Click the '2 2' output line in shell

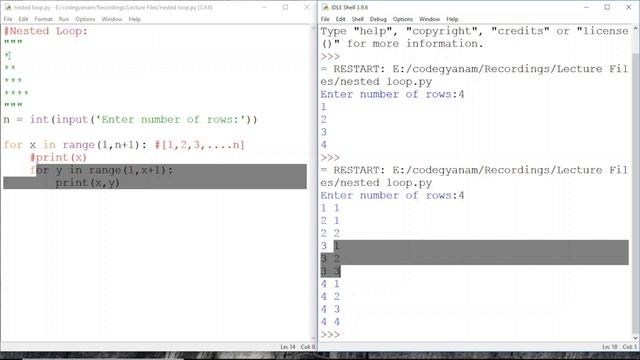pyautogui.click(x=330, y=233)
